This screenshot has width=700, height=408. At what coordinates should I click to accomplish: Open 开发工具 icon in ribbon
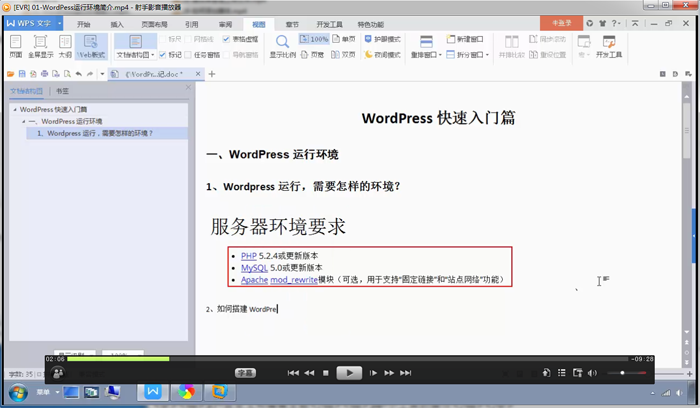[x=609, y=45]
